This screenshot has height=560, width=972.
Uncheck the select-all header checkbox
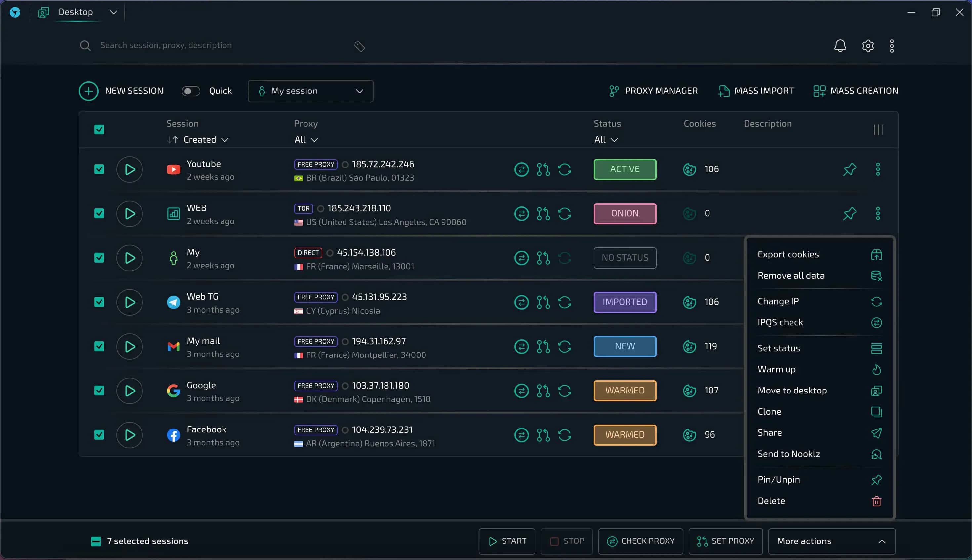pos(99,130)
